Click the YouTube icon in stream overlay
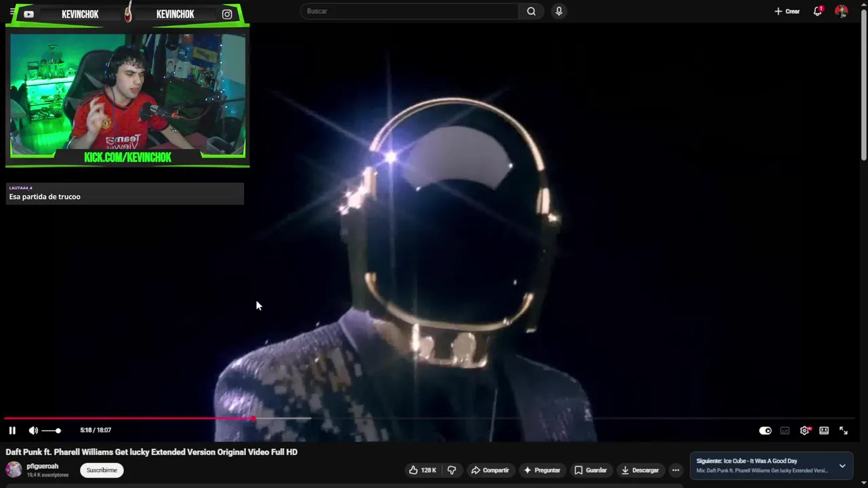Screen dimensions: 868x488 [28, 14]
